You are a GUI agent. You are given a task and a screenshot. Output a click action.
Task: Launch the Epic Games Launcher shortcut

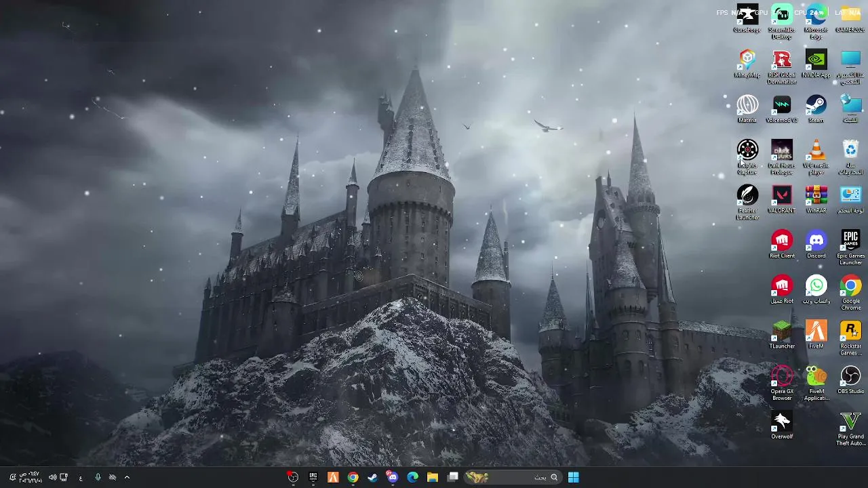(850, 247)
